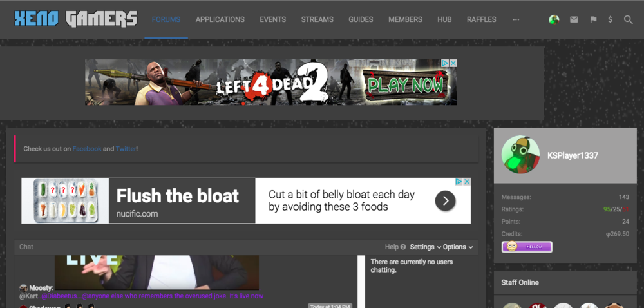Click the Points value 24
The width and height of the screenshot is (644, 308).
(x=625, y=222)
